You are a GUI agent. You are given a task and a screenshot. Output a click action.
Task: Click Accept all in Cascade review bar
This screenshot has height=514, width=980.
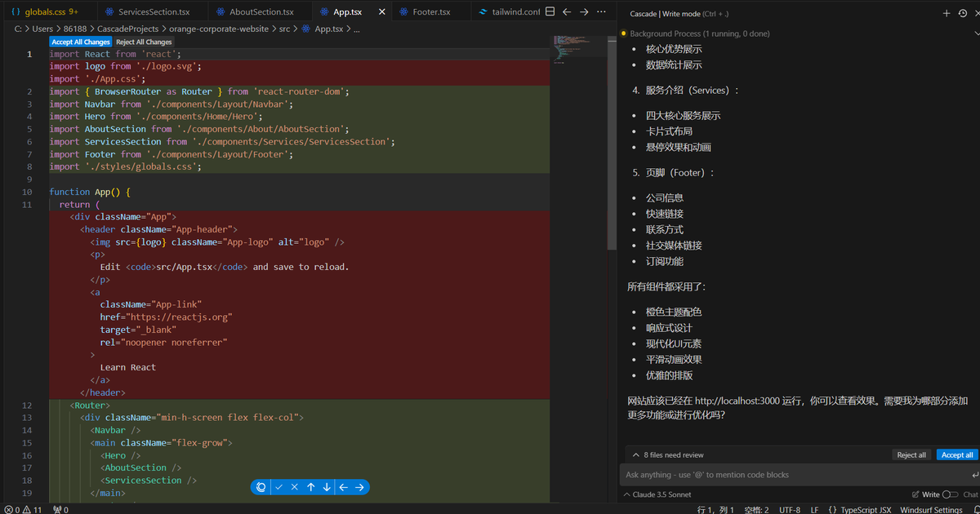click(x=957, y=454)
